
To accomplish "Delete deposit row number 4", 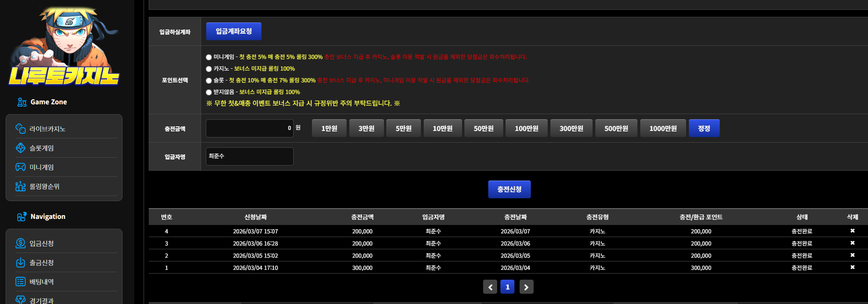I will click(853, 231).
